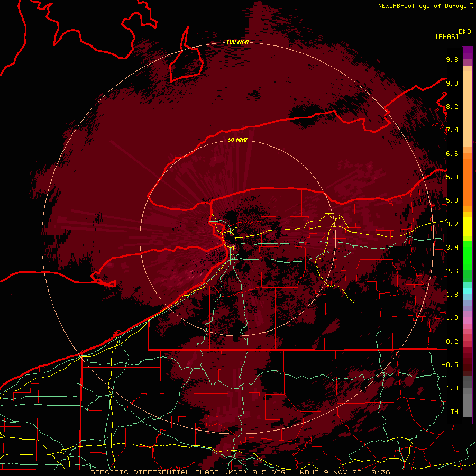This screenshot has width=476, height=476.
Task: Click the 0.2 scale value
Action: point(452,342)
